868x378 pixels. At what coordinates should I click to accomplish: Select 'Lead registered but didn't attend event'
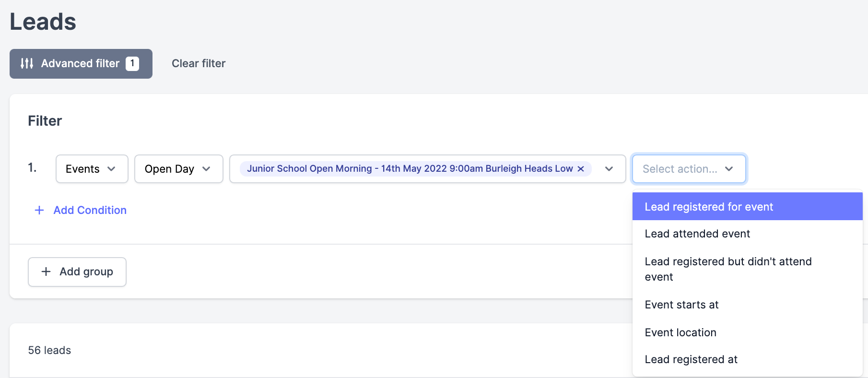pos(747,269)
